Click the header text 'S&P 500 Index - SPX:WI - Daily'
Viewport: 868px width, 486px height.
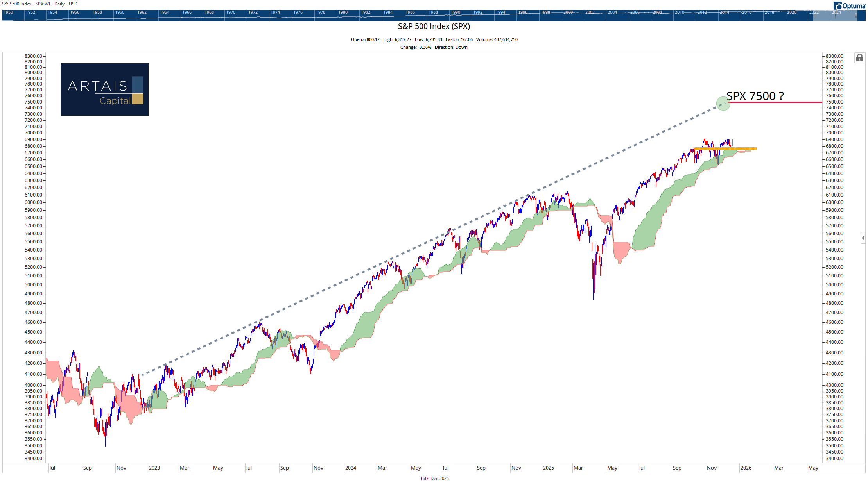[39, 4]
